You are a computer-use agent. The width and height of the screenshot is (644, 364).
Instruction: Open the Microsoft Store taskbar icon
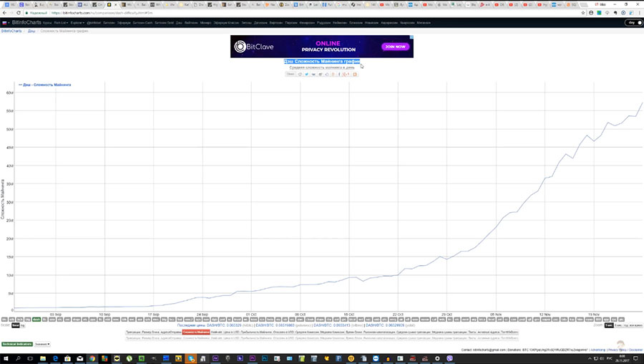[67, 359]
